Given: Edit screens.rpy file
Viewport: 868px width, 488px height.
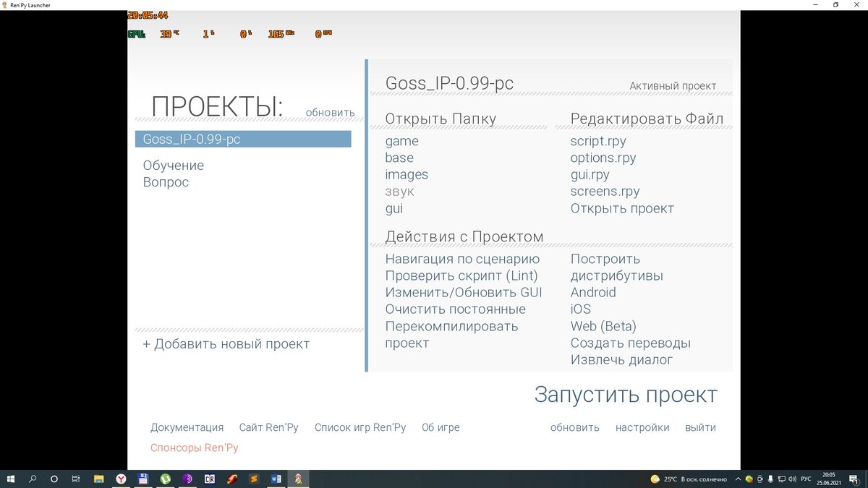Looking at the screenshot, I should pyautogui.click(x=605, y=192).
